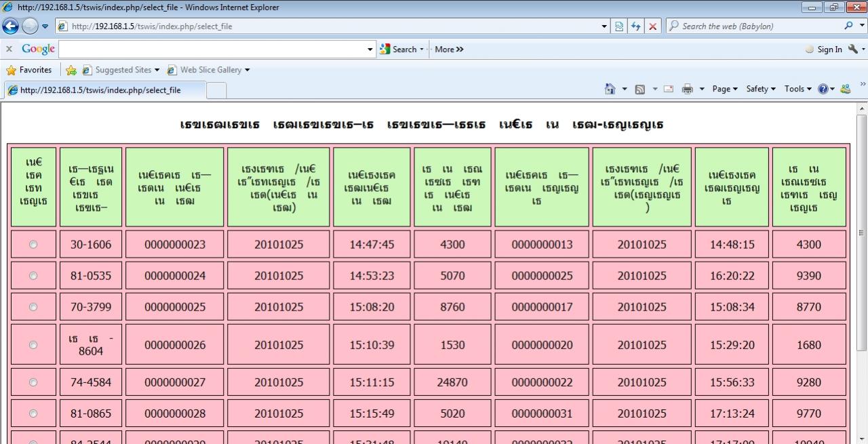Click the Read Mail icon
This screenshot has width=868, height=444.
[669, 89]
